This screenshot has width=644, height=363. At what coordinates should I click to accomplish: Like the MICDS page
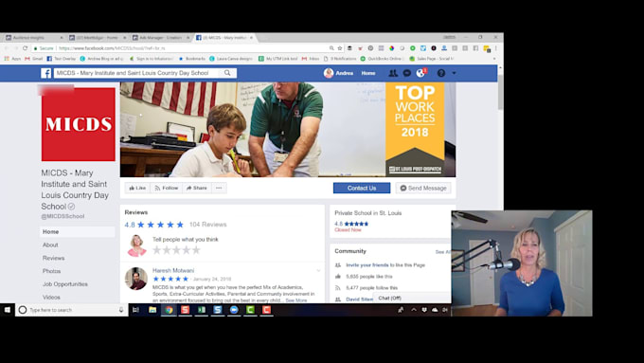(137, 188)
